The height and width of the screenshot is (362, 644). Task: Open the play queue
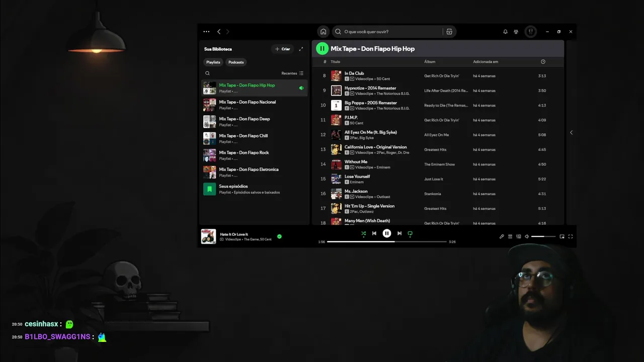click(510, 236)
